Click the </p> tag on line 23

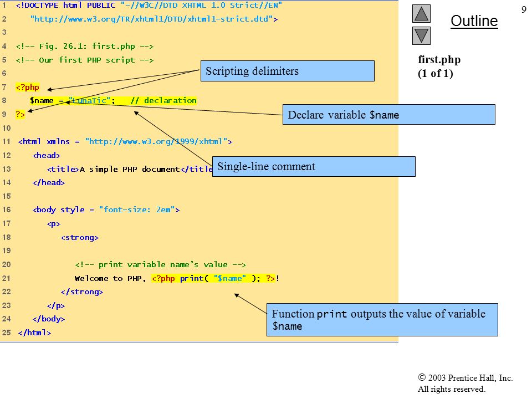pos(56,305)
